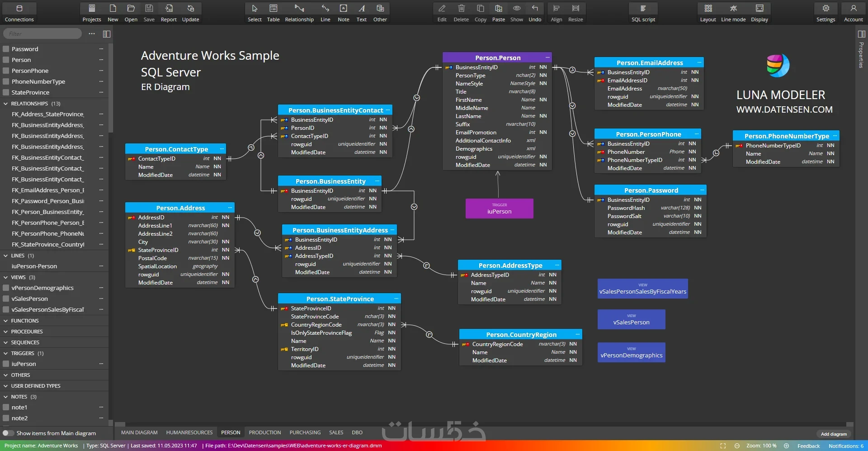Switch to the DBO tab
The width and height of the screenshot is (868, 451).
357,432
